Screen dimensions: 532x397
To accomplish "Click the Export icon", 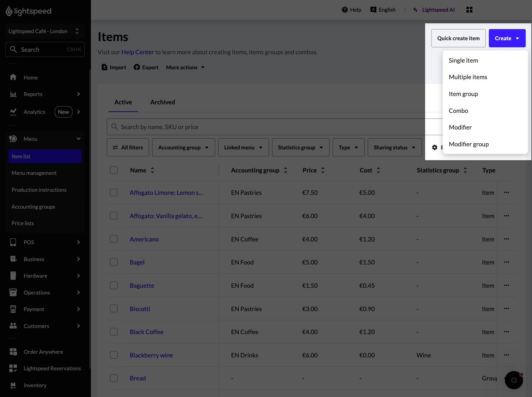I will coord(137,67).
